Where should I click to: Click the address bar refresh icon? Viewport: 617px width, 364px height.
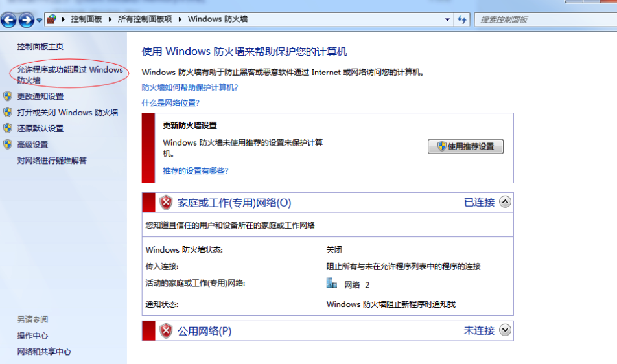462,19
